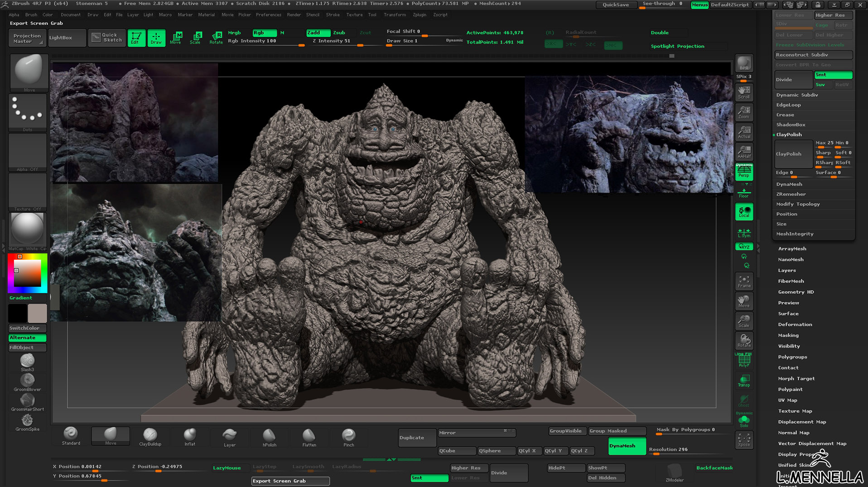This screenshot has height=487, width=868.
Task: Toggle Zadd sculpt mode
Action: click(318, 33)
